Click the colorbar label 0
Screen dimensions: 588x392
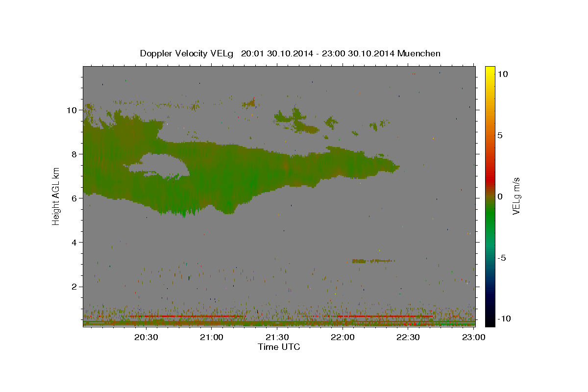(x=500, y=196)
